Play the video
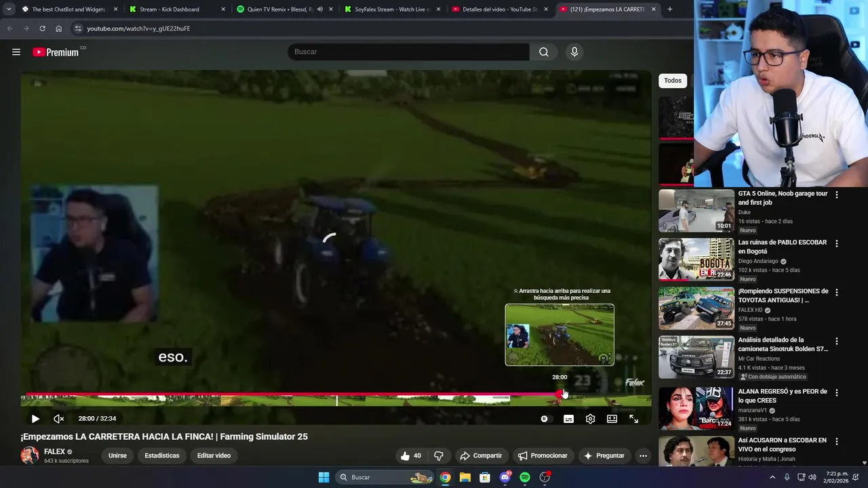Viewport: 868px width, 488px height. point(35,419)
